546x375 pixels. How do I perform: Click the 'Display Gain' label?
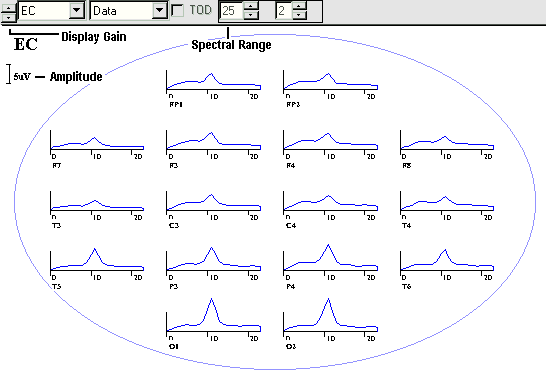[94, 37]
